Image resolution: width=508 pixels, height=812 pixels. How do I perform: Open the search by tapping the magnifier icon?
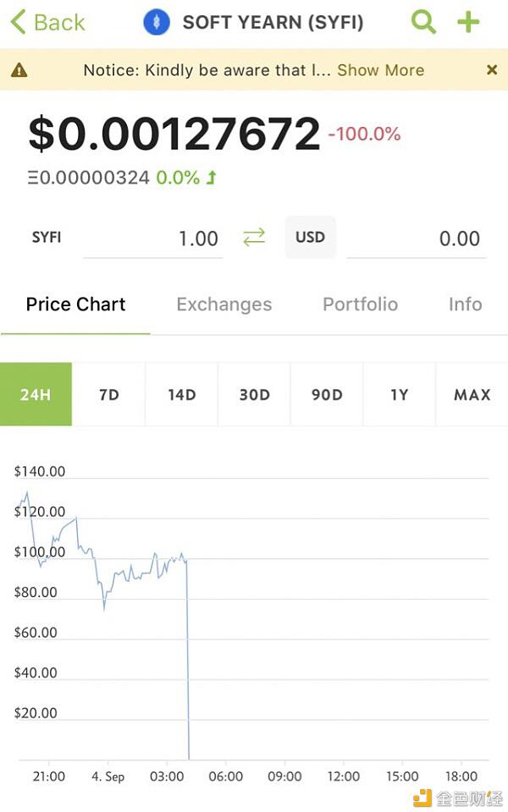click(423, 23)
